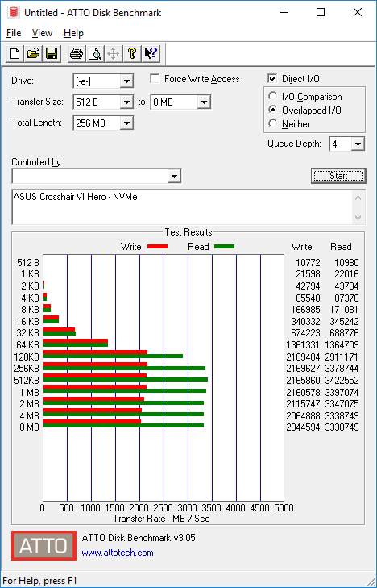Screen dimensions: 377x588
Task: Visit the www.attotech.com link
Action: pyautogui.click(x=118, y=553)
